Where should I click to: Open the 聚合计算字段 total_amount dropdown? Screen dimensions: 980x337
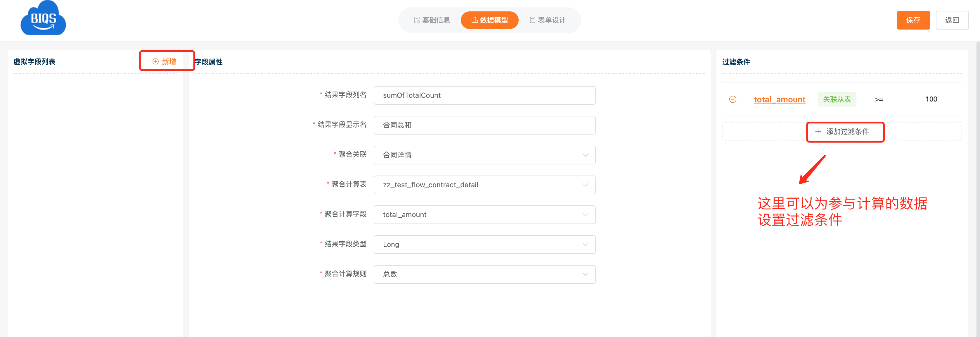pos(484,215)
